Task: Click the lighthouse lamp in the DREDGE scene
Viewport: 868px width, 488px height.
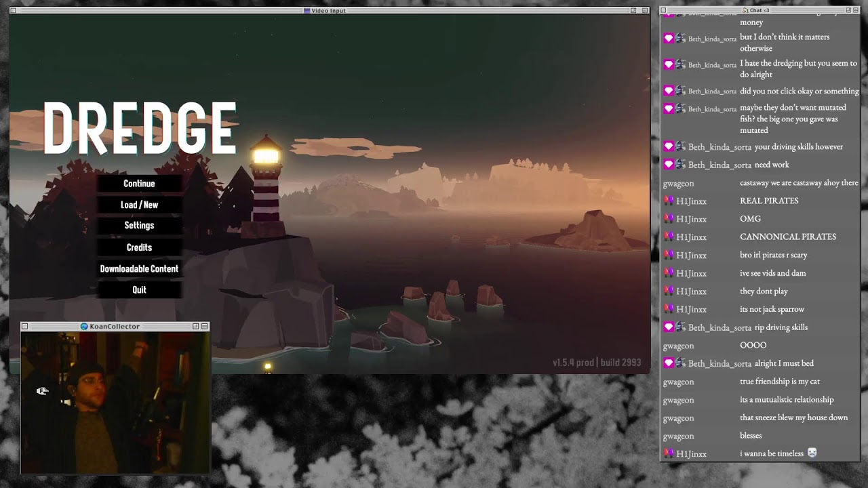Action: (266, 155)
